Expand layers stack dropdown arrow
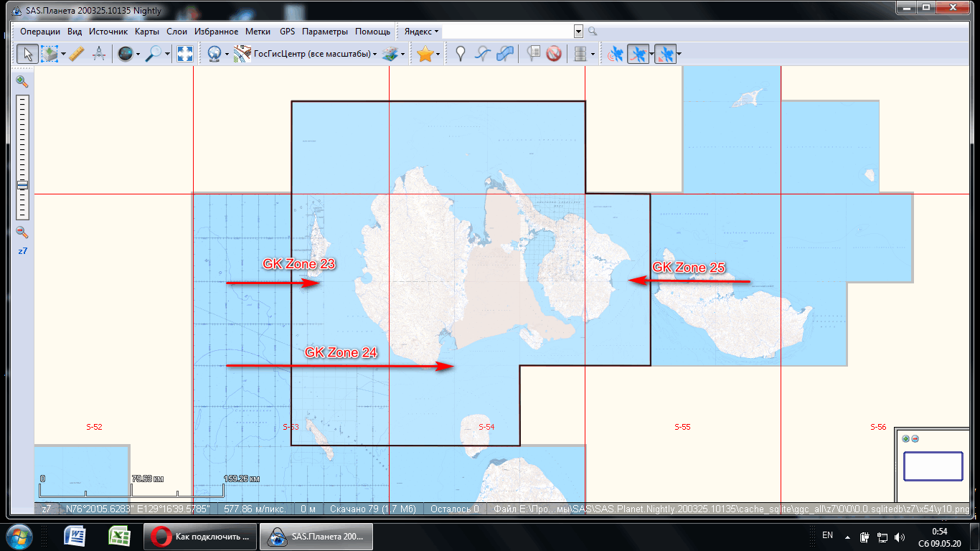 [x=402, y=54]
